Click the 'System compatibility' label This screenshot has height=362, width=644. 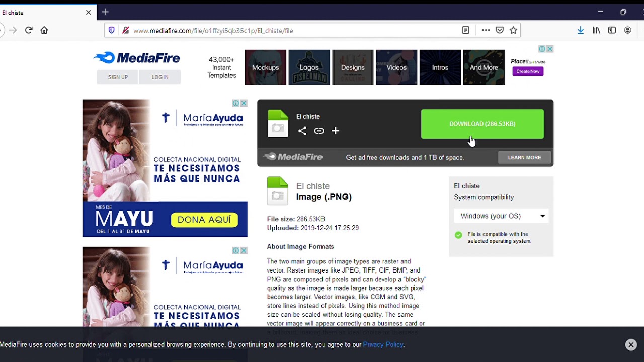coord(484,197)
